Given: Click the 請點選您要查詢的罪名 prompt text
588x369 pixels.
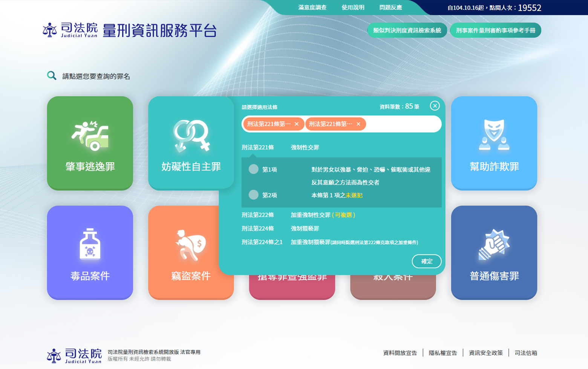Looking at the screenshot, I should (96, 76).
